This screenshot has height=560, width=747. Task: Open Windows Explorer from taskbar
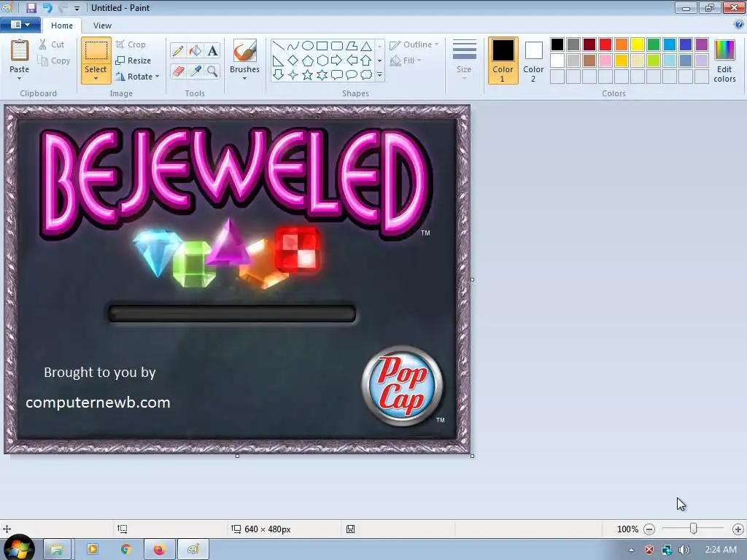click(x=57, y=550)
